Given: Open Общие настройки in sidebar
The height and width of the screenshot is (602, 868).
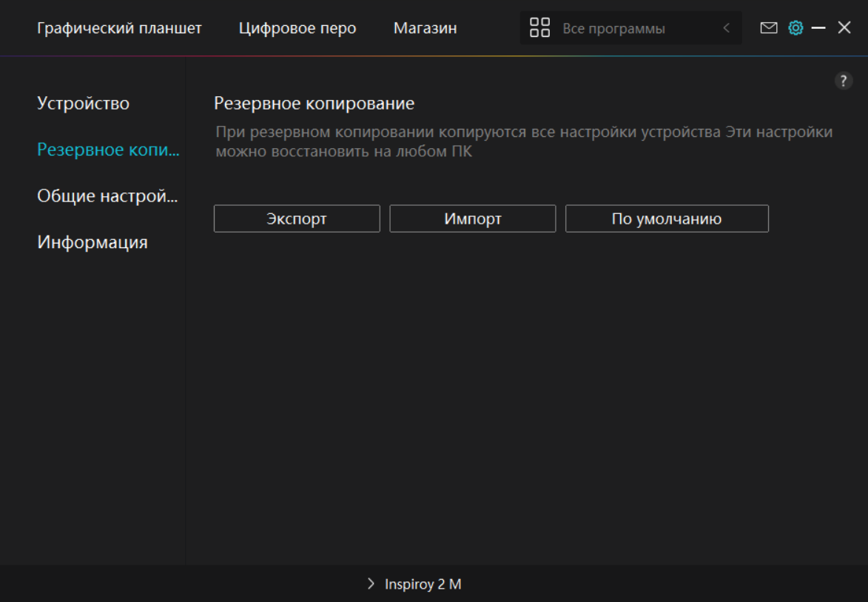Looking at the screenshot, I should (107, 196).
